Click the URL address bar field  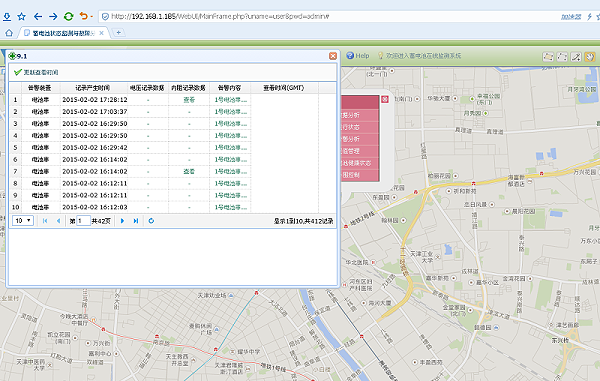click(x=329, y=16)
